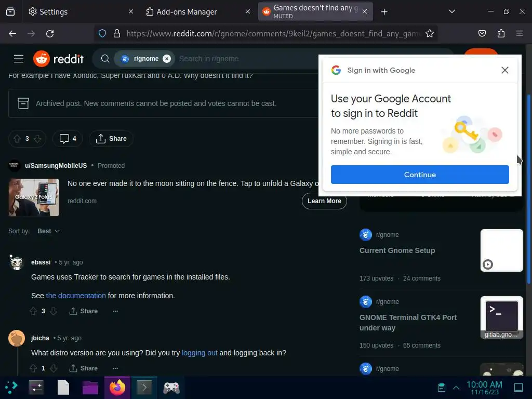Viewport: 532px width, 399px height.
Task: Share jbicha's comment
Action: 84,368
